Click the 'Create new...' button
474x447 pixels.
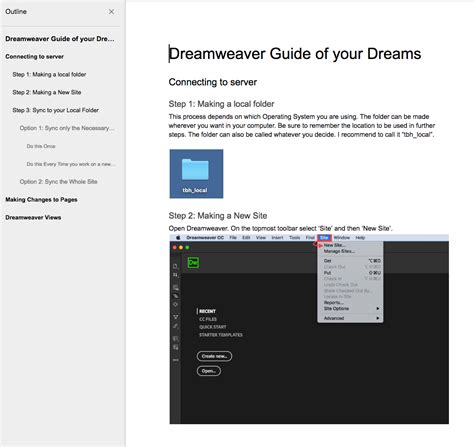point(214,356)
